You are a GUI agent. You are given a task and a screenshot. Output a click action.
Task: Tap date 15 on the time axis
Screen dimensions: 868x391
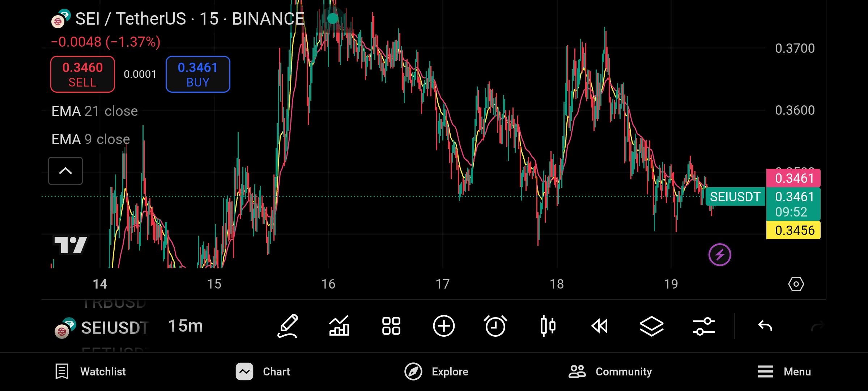(214, 284)
